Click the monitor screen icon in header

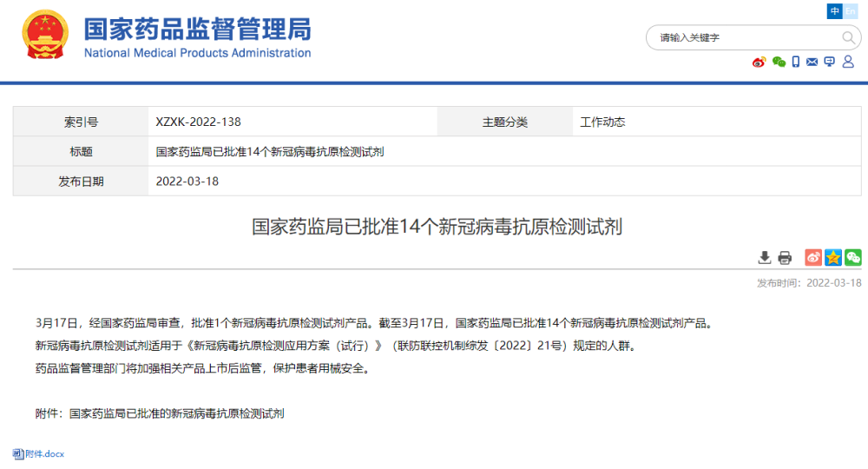coord(829,62)
